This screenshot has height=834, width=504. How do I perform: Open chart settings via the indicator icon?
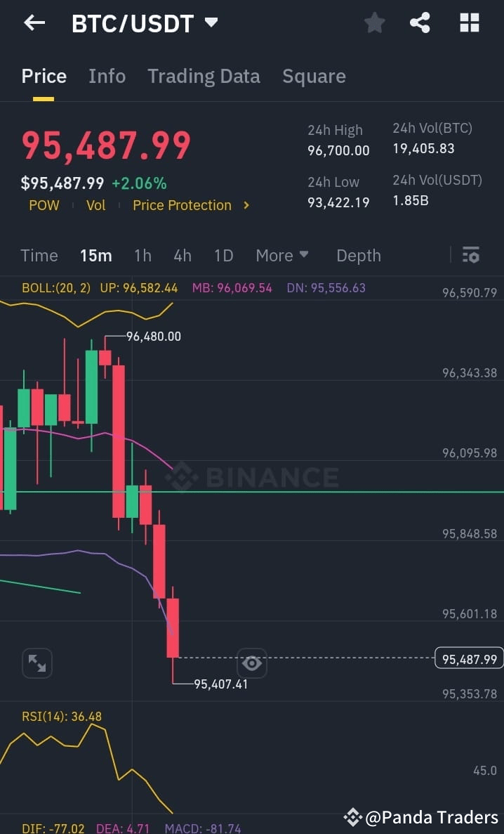point(470,255)
